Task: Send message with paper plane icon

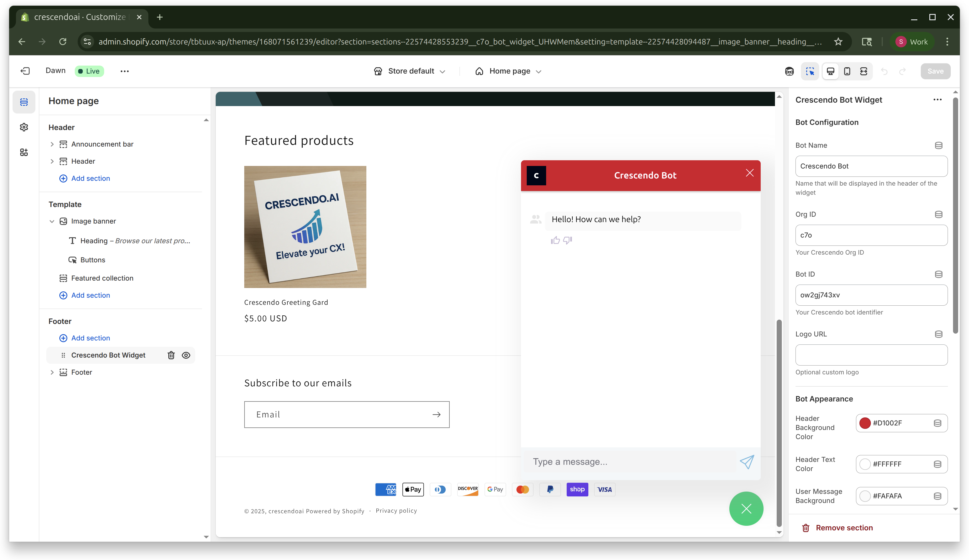Action: (x=747, y=462)
